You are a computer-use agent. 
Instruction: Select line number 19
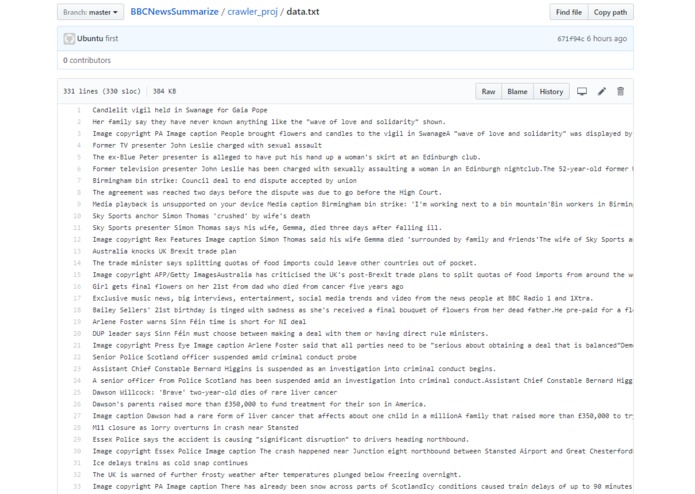coord(77,322)
